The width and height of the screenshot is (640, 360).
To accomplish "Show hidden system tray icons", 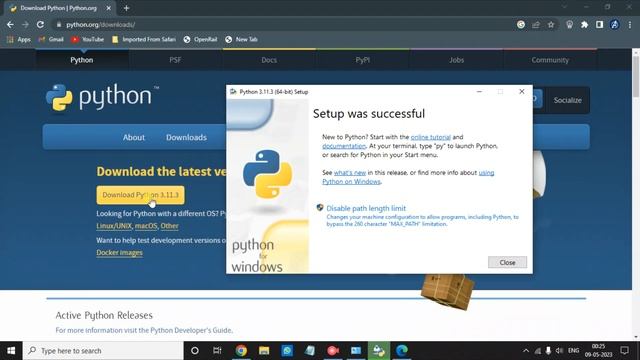I will point(526,351).
